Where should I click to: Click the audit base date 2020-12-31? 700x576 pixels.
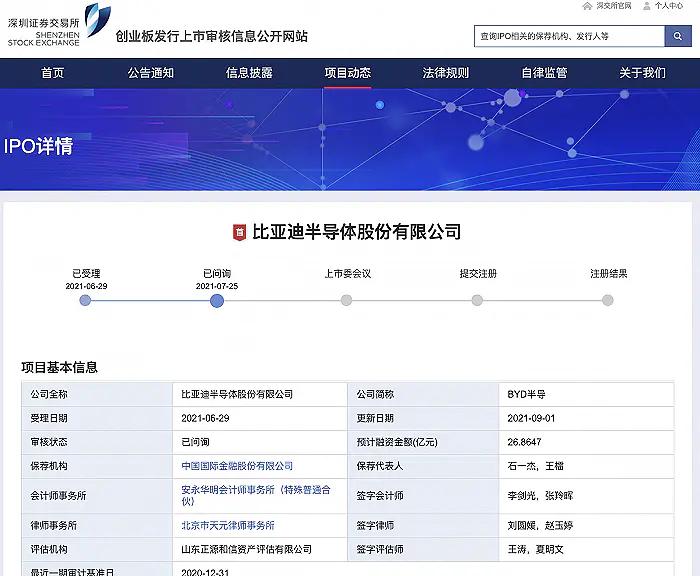coord(205,572)
